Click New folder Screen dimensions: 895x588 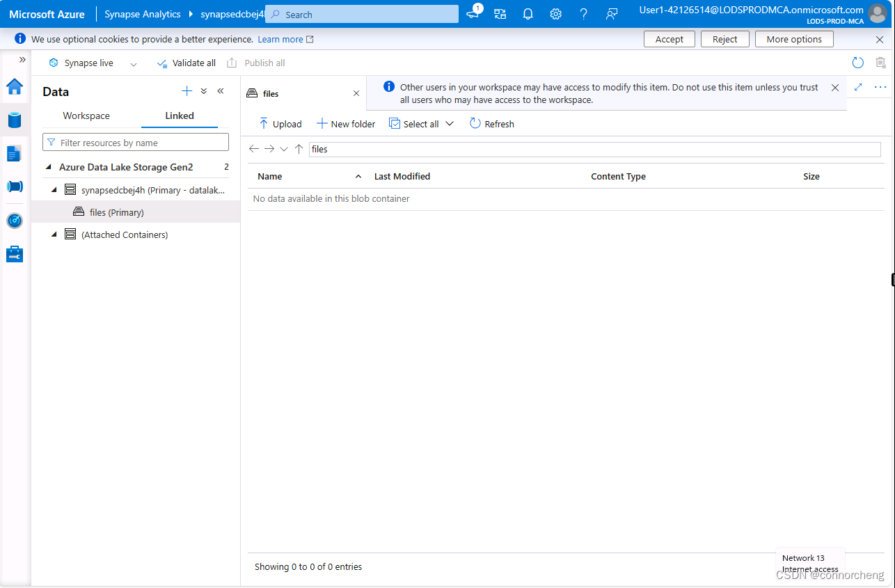346,124
